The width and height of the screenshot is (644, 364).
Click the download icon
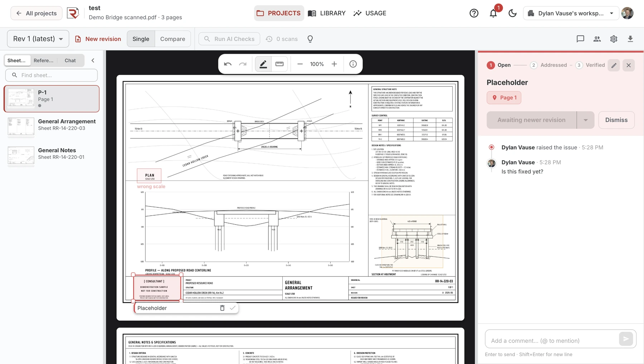point(630,39)
